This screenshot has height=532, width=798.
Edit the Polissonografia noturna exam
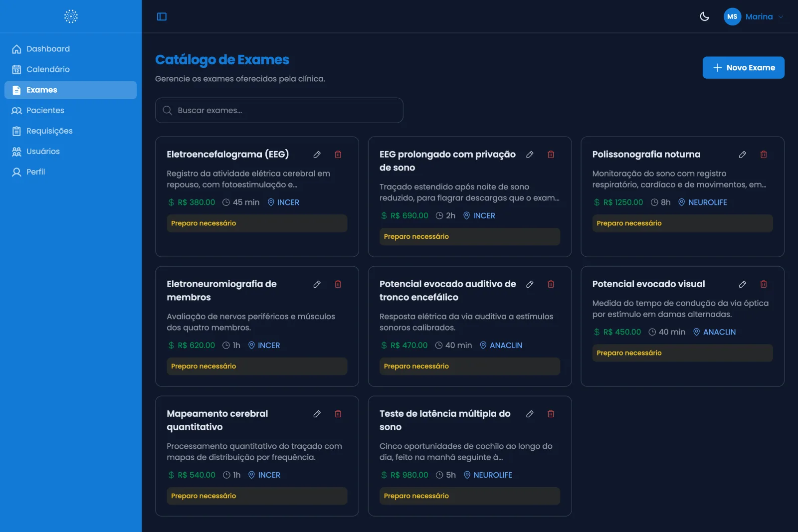point(743,155)
